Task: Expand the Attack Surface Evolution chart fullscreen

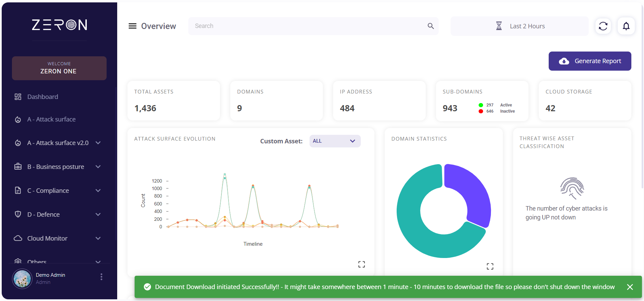Action: click(361, 264)
